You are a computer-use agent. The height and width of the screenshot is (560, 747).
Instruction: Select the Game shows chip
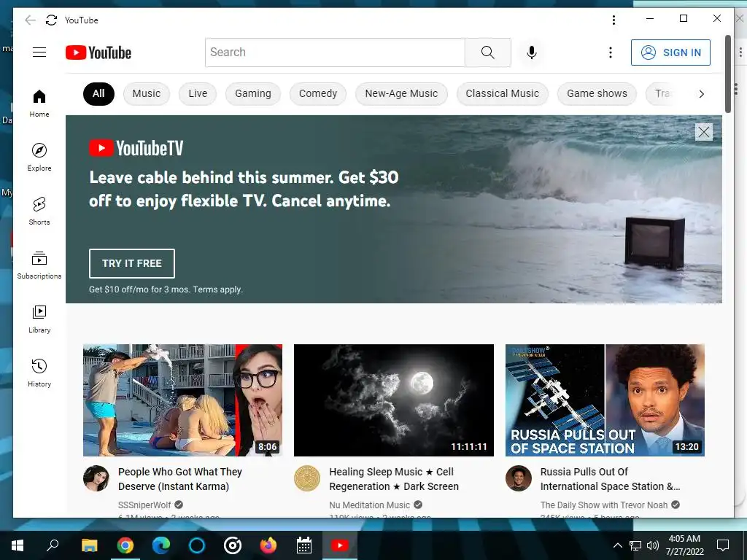[x=597, y=94]
